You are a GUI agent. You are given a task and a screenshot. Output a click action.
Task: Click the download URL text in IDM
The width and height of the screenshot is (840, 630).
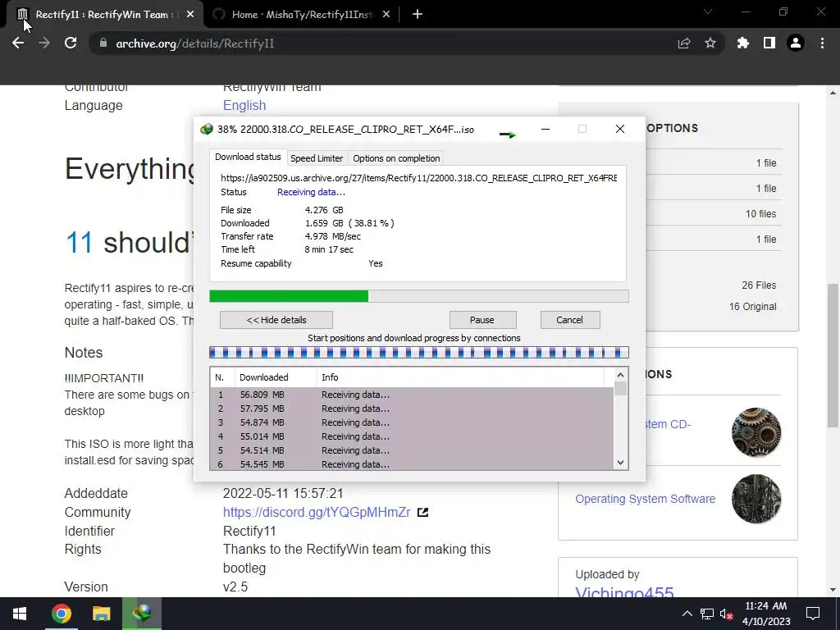pyautogui.click(x=419, y=178)
